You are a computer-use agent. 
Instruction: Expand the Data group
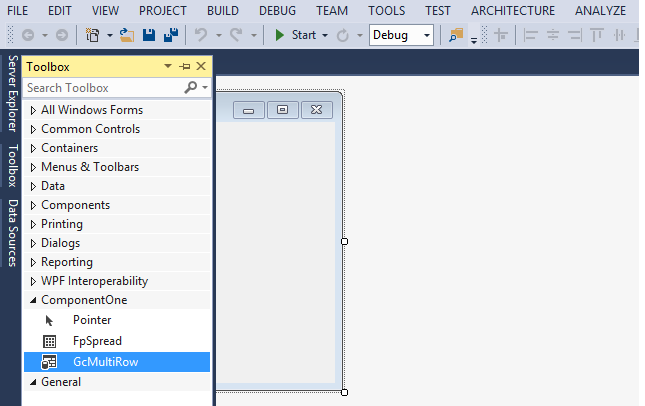33,186
